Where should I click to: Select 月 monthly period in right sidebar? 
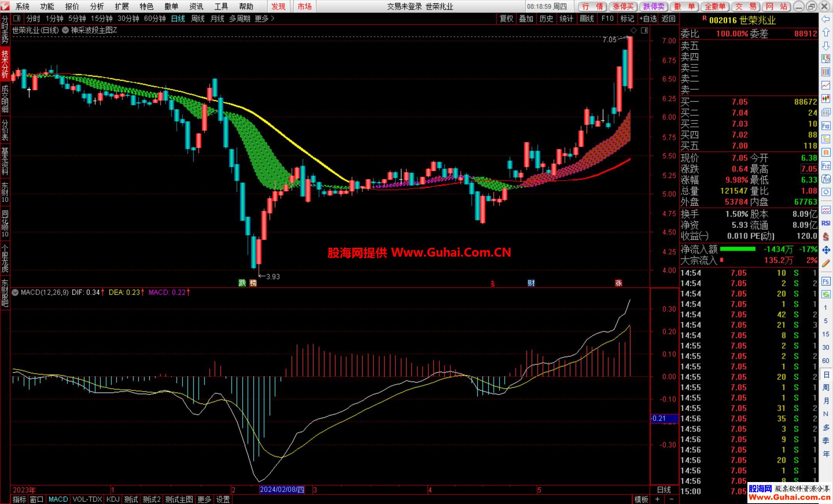(x=826, y=401)
